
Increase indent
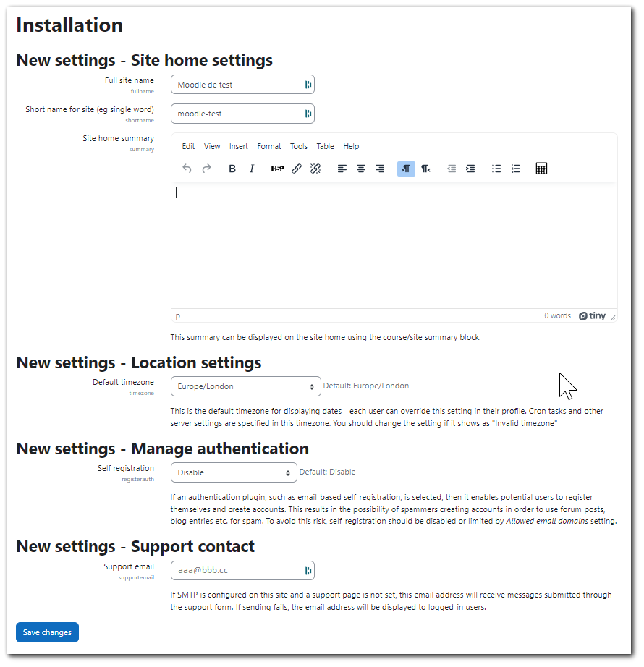pos(470,169)
